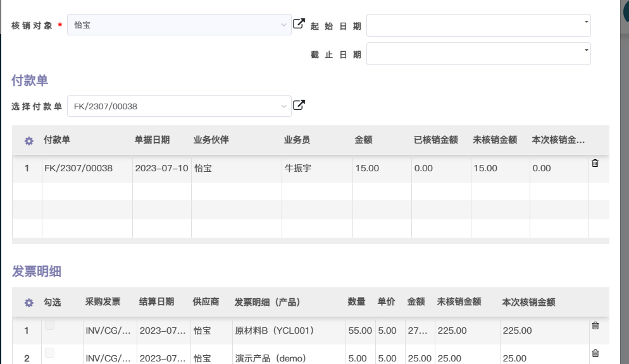Click gear settings icon in 付款单 table header
This screenshot has width=629, height=364.
coord(28,141)
